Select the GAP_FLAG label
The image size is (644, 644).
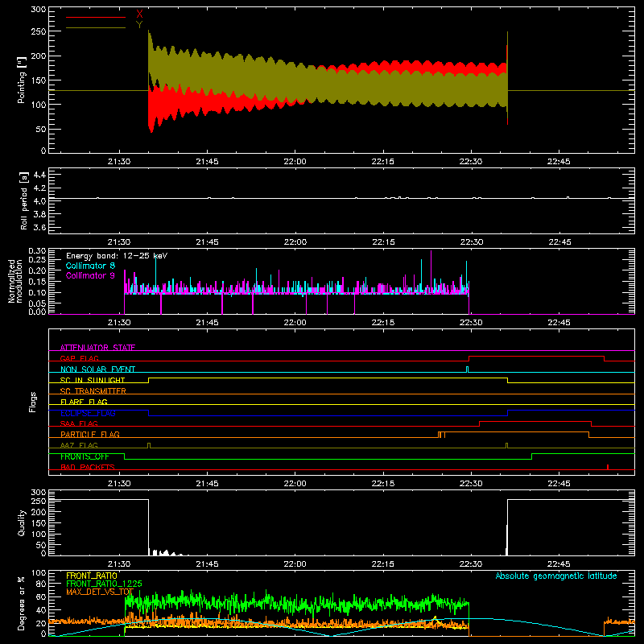(79, 358)
